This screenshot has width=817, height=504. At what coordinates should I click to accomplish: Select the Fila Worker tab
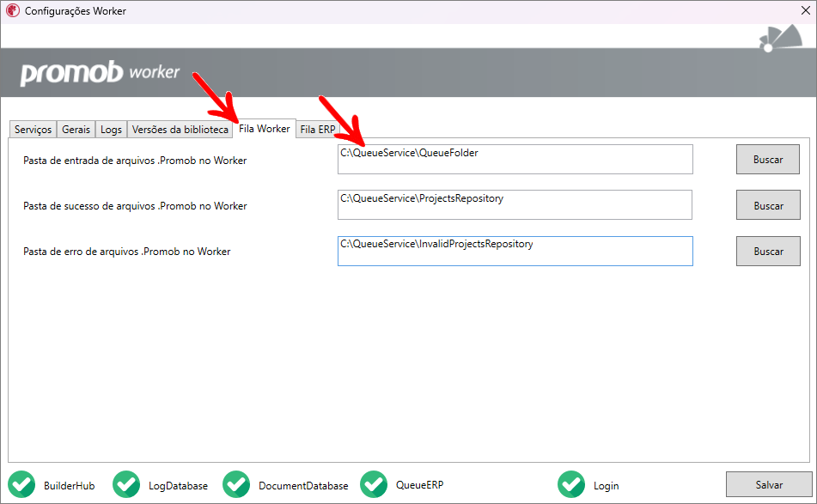click(264, 128)
